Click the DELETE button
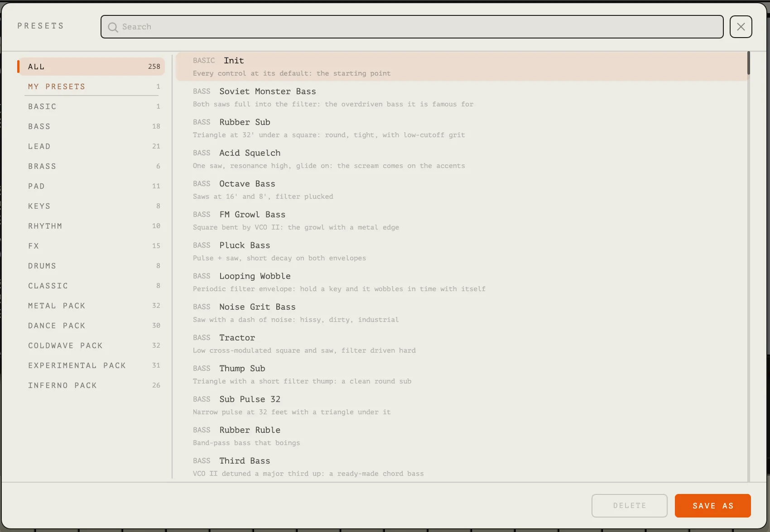Screen dimensions: 770x532 point(629,506)
